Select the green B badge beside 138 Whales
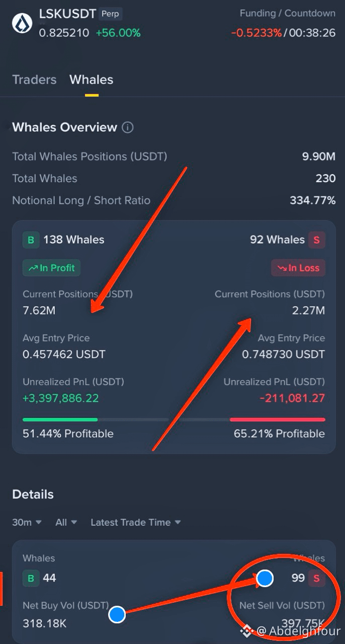This screenshot has height=644, width=345. (31, 240)
